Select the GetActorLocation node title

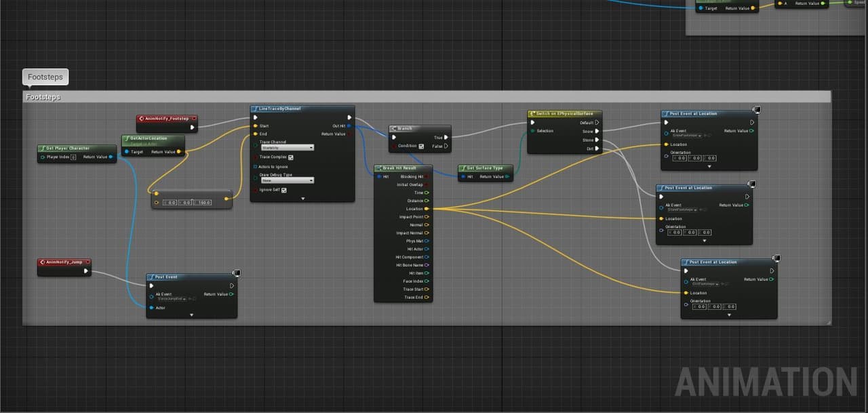click(149, 138)
